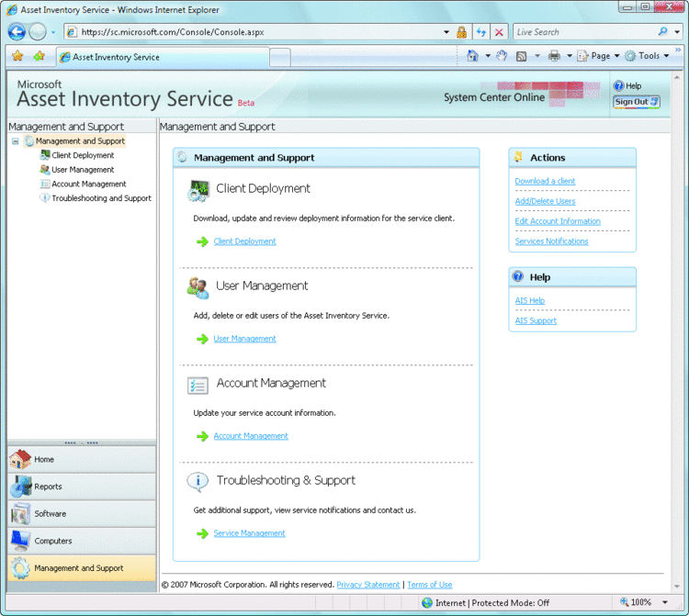The height and width of the screenshot is (616, 689).
Task: Expand the Tools menu dropdown arrow
Action: pos(666,56)
